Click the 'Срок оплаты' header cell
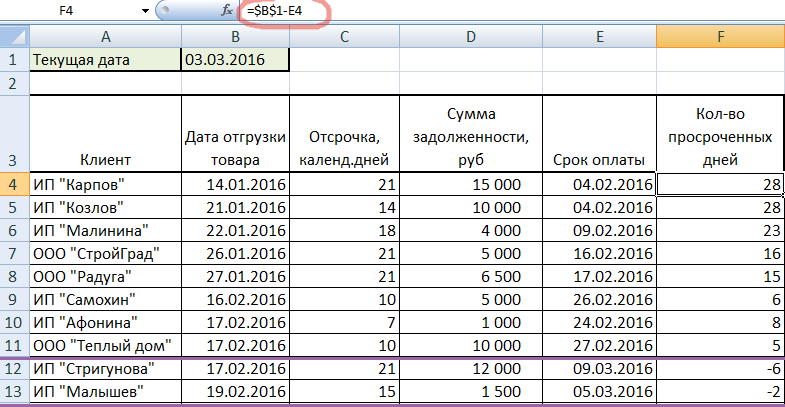 tap(598, 158)
